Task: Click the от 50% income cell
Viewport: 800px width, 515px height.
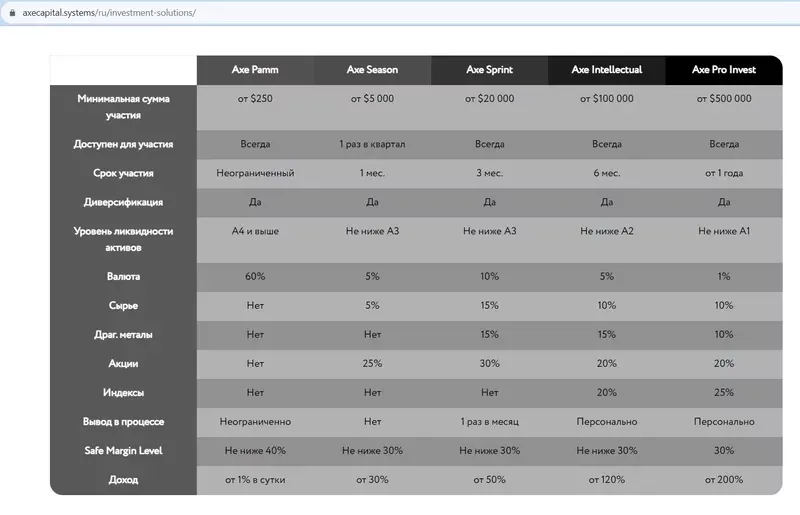Action: click(x=490, y=480)
